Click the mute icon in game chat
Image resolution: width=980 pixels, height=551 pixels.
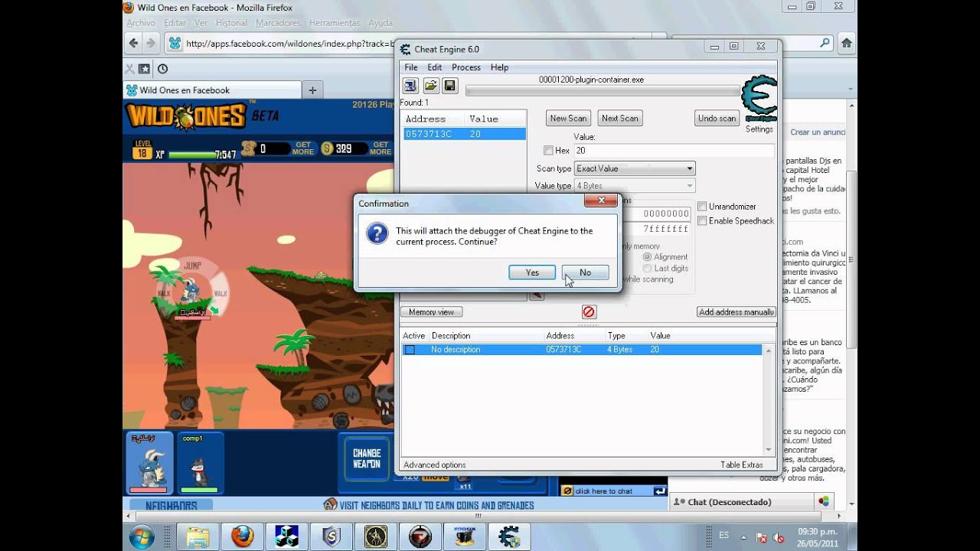coord(566,491)
